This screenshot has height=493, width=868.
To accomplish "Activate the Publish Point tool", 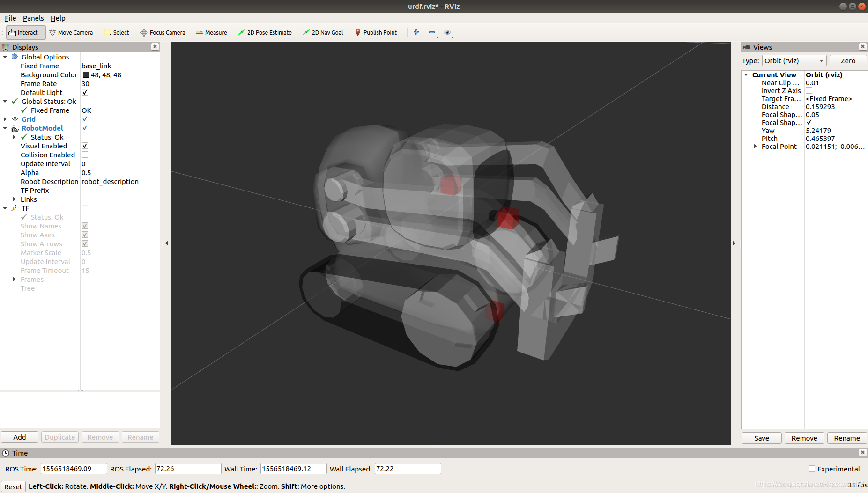I will point(376,32).
